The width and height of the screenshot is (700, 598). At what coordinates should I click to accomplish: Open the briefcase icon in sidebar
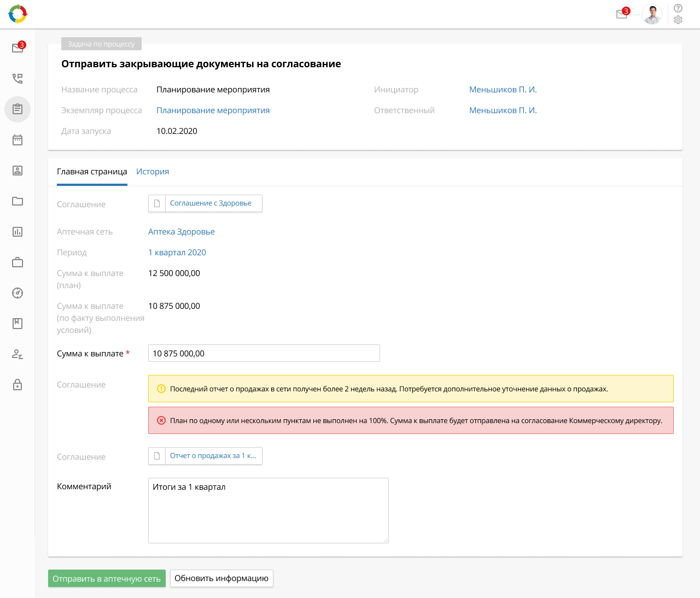17,262
